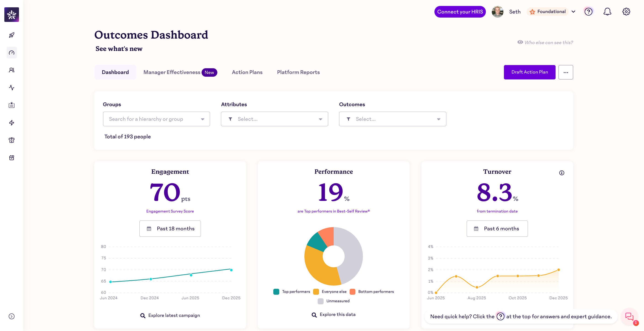
Task: Click the rocket icon in sidebar
Action: click(x=11, y=35)
